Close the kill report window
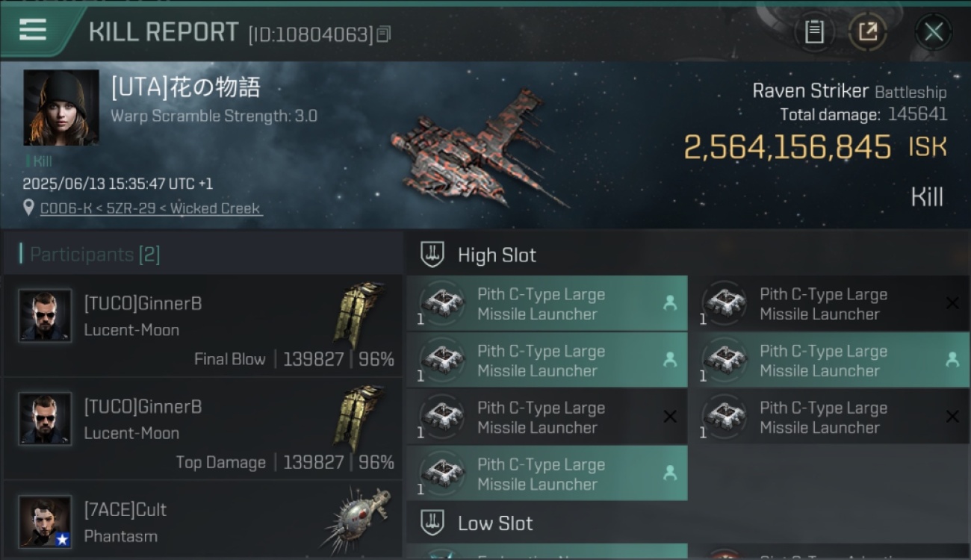This screenshot has width=971, height=560. tap(934, 31)
